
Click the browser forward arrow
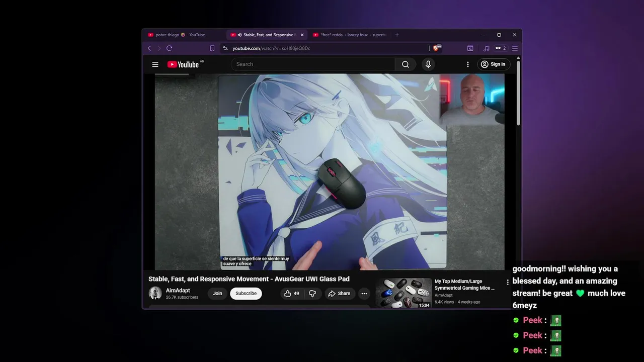(159, 48)
